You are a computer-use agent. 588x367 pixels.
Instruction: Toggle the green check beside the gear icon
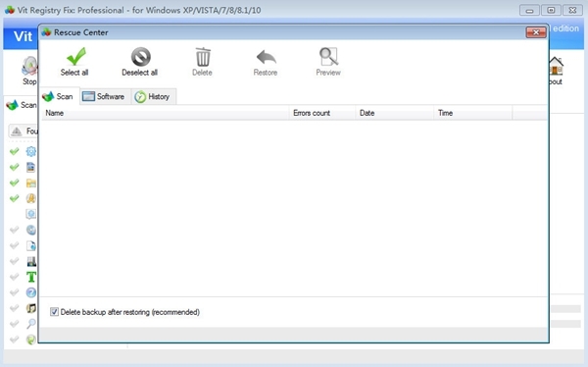(15, 151)
